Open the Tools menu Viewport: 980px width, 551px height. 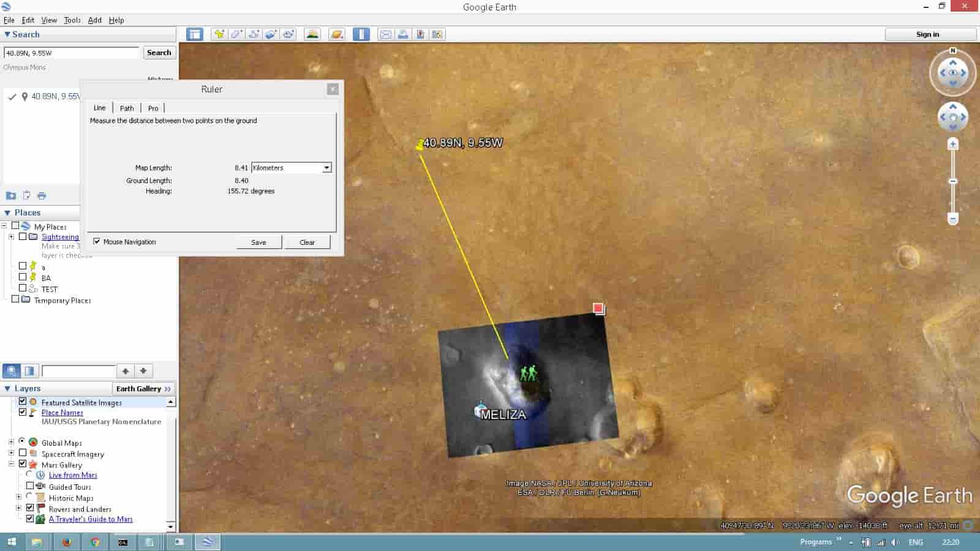(x=72, y=20)
